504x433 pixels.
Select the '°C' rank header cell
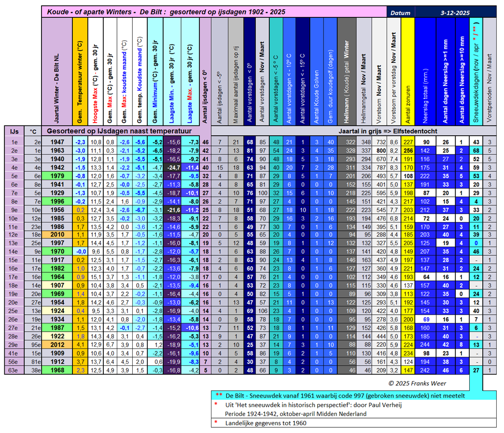(x=33, y=131)
